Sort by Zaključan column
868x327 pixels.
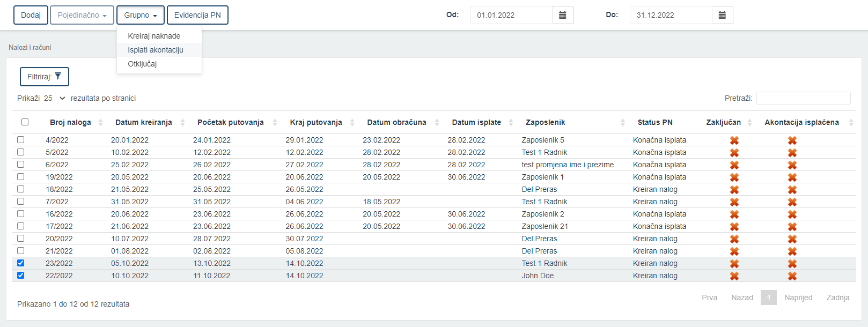[749, 123]
